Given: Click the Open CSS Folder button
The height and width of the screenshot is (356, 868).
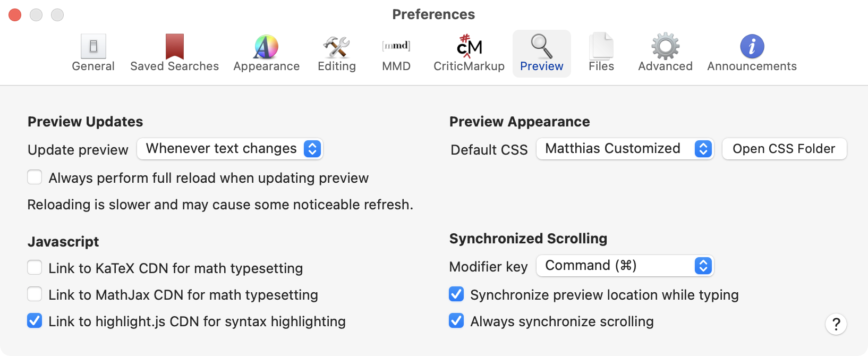Looking at the screenshot, I should [784, 149].
